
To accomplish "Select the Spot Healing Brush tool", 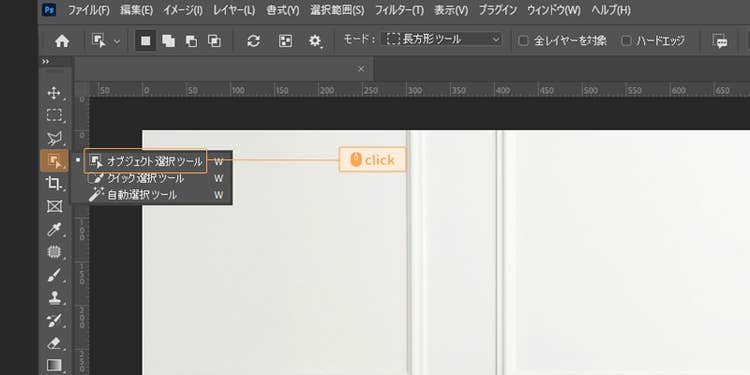I will 54,252.
